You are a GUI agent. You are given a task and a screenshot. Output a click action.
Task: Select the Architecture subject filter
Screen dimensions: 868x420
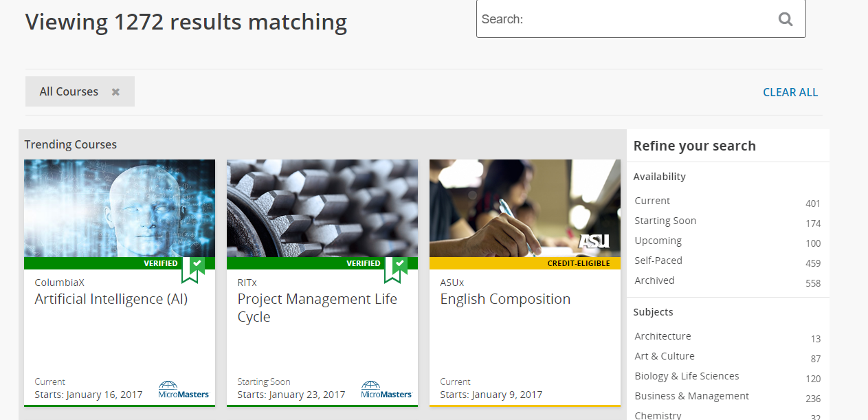pyautogui.click(x=663, y=336)
